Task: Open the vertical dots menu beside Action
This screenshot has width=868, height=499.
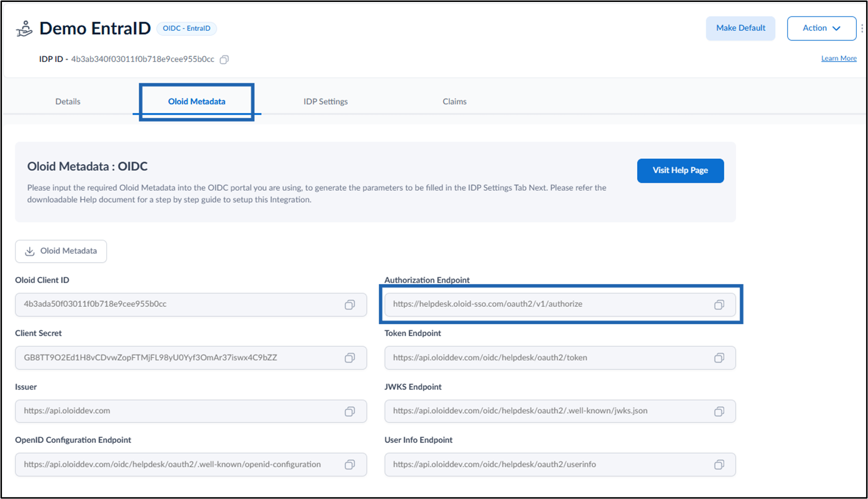Action: point(862,28)
